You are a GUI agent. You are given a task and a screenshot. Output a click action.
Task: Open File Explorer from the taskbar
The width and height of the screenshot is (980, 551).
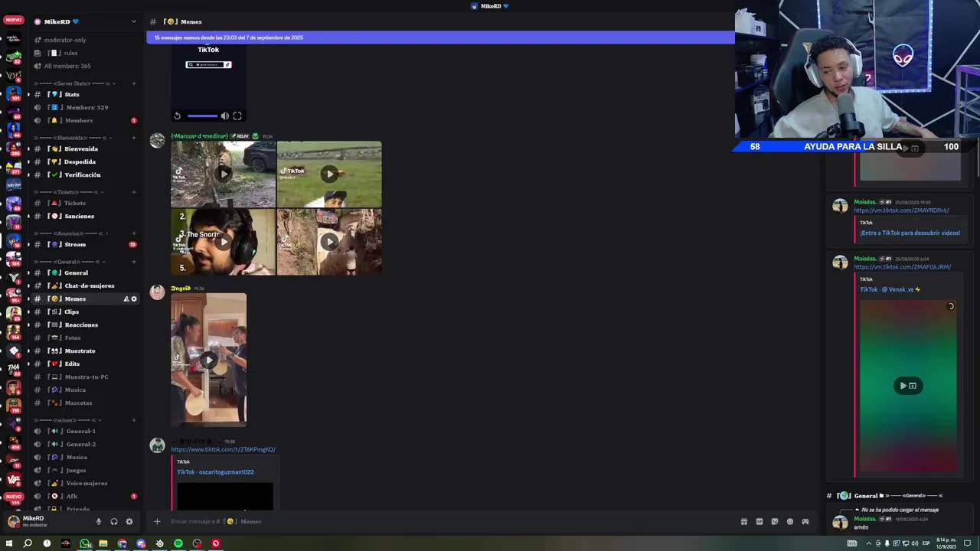click(x=103, y=543)
